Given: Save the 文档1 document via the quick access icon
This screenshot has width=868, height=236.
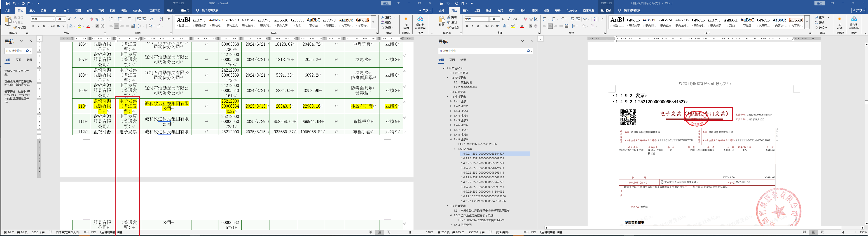Looking at the screenshot, I should (8, 3).
